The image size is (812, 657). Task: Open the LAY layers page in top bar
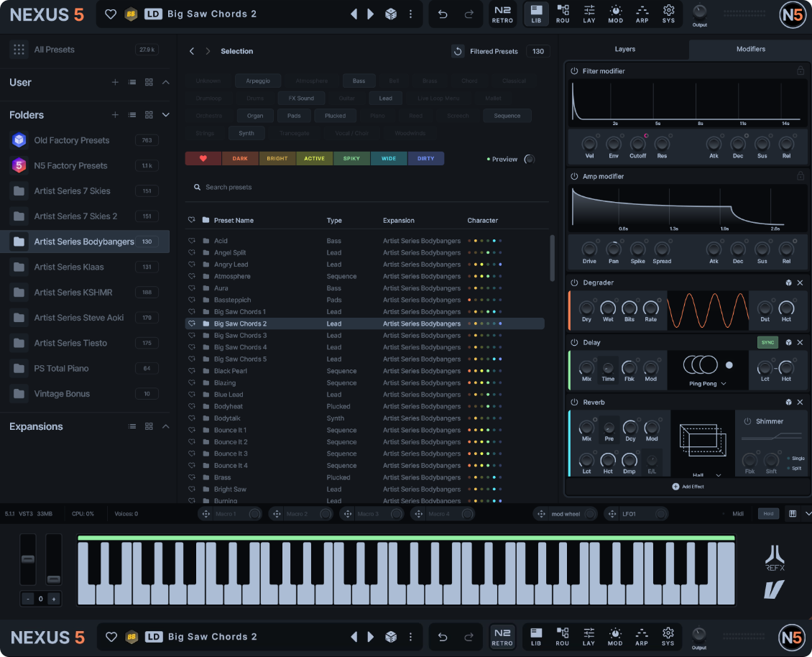tap(589, 14)
